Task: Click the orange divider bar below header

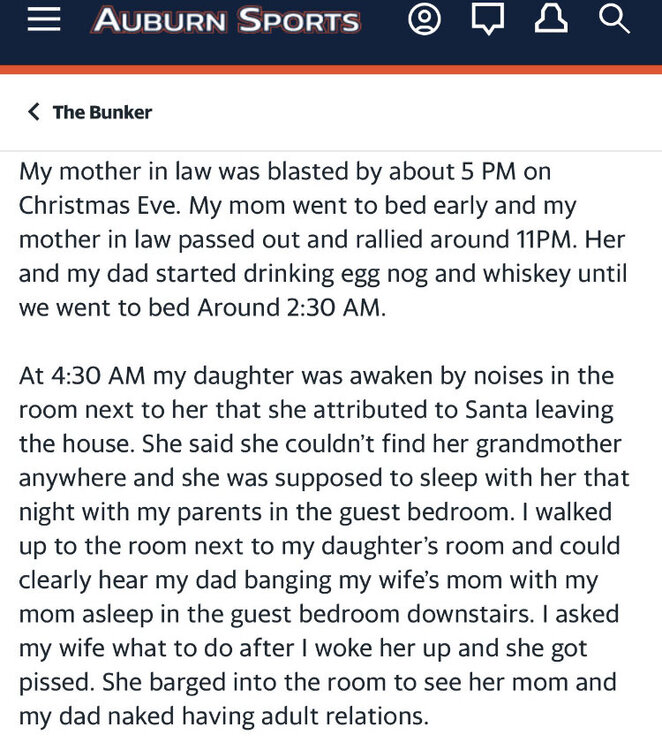Action: point(331,70)
